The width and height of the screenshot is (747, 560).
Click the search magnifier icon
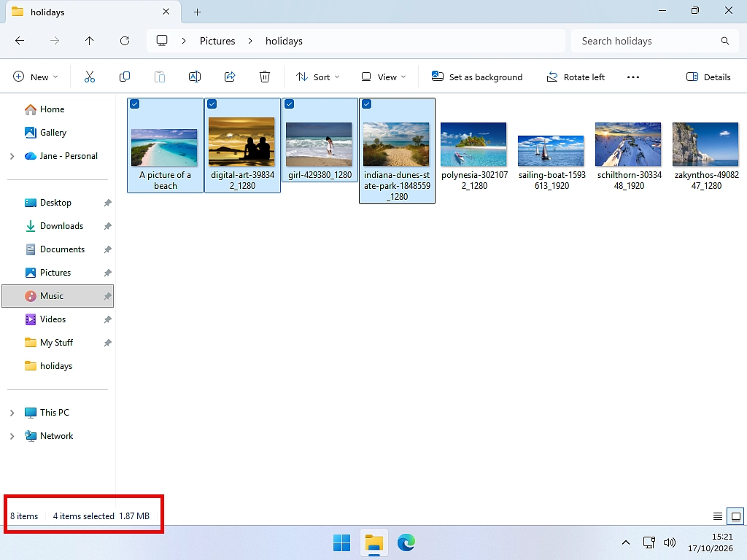coord(724,41)
